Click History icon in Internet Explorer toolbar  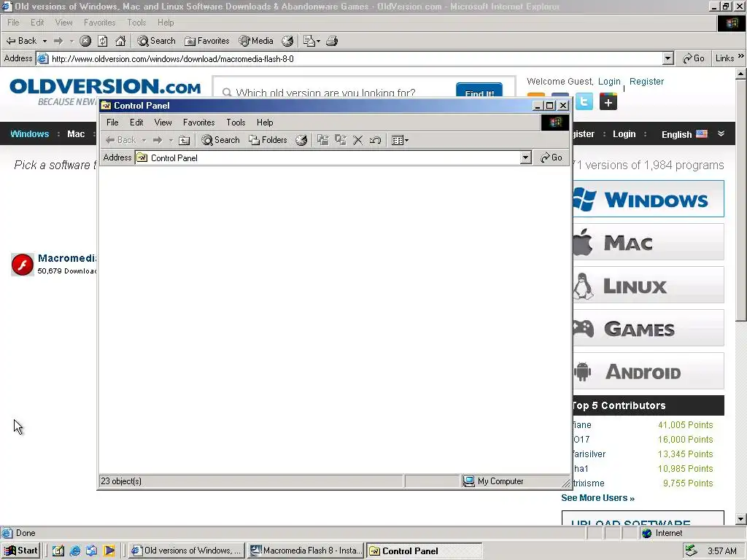point(287,41)
